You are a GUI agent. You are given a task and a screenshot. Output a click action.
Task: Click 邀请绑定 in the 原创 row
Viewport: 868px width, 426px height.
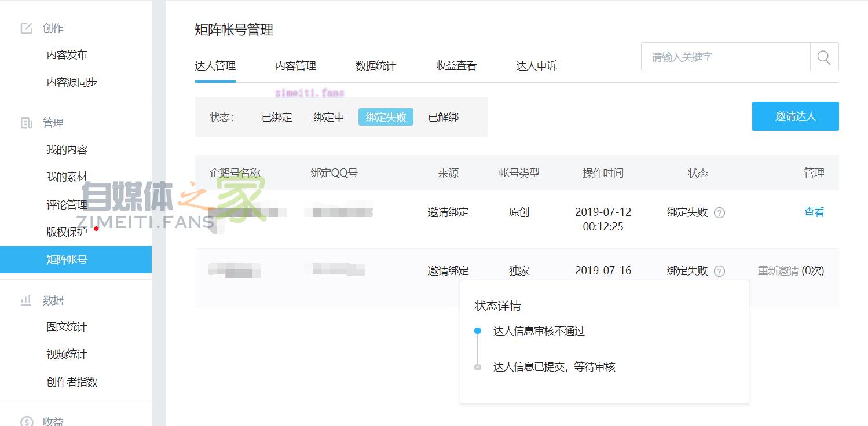[448, 212]
